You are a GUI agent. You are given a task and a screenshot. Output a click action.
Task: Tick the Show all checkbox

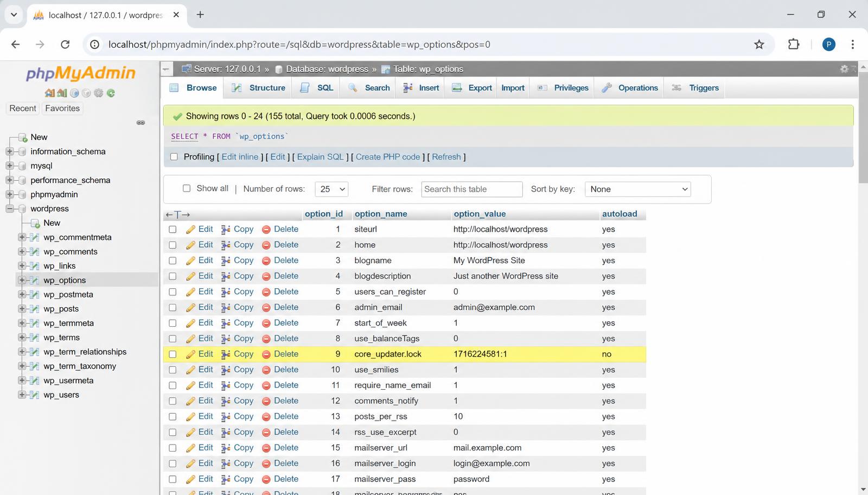(187, 188)
